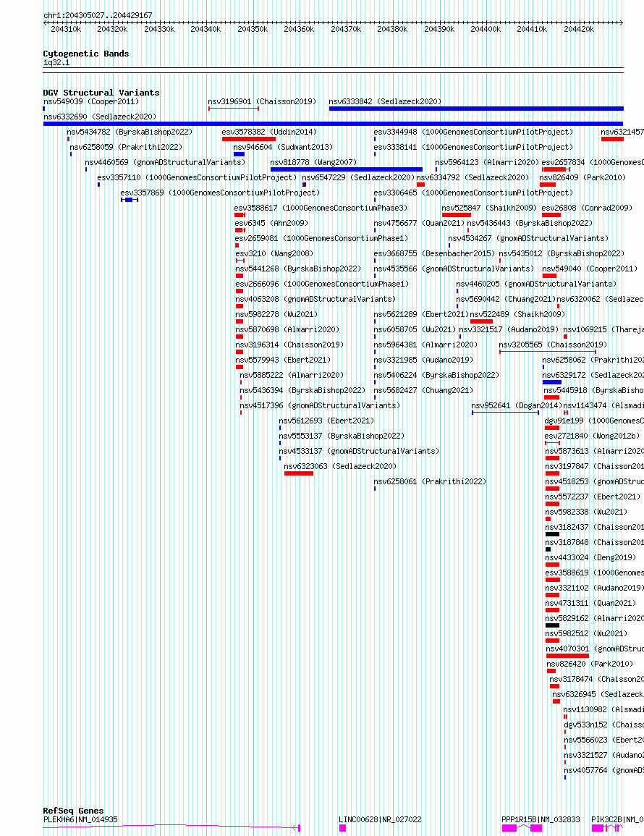Click the black bar under nsv3182437
The width and height of the screenshot is (644, 836).
pyautogui.click(x=552, y=534)
